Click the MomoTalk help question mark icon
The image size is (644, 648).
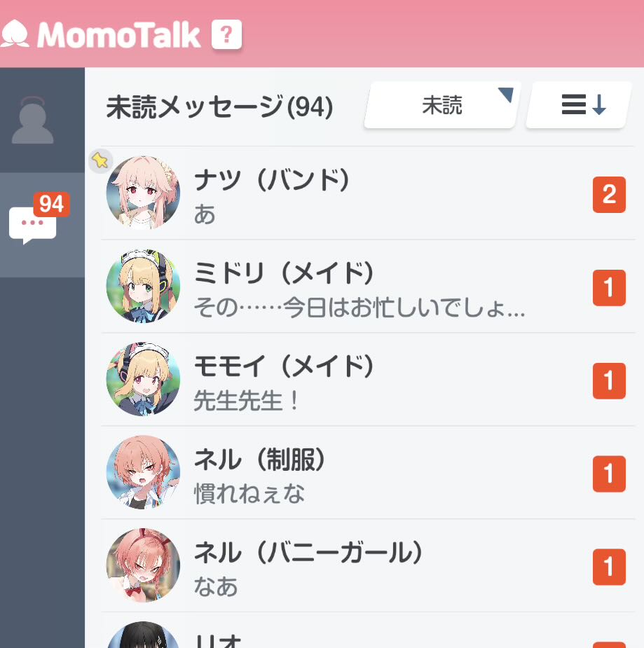point(226,35)
